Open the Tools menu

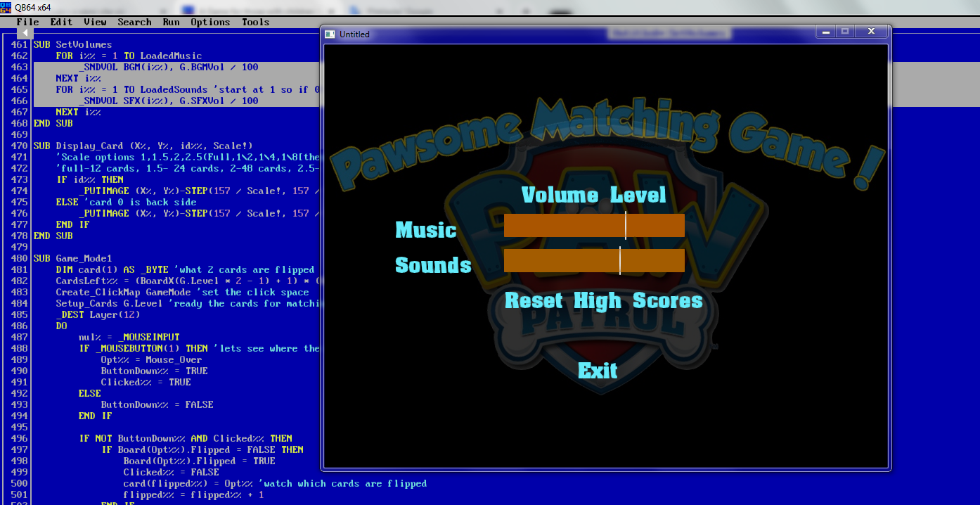(x=255, y=22)
